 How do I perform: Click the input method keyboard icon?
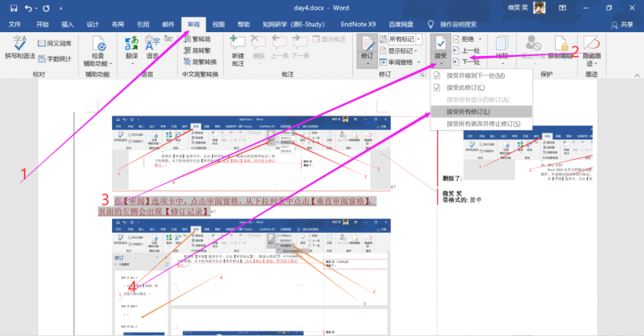[x=168, y=39]
